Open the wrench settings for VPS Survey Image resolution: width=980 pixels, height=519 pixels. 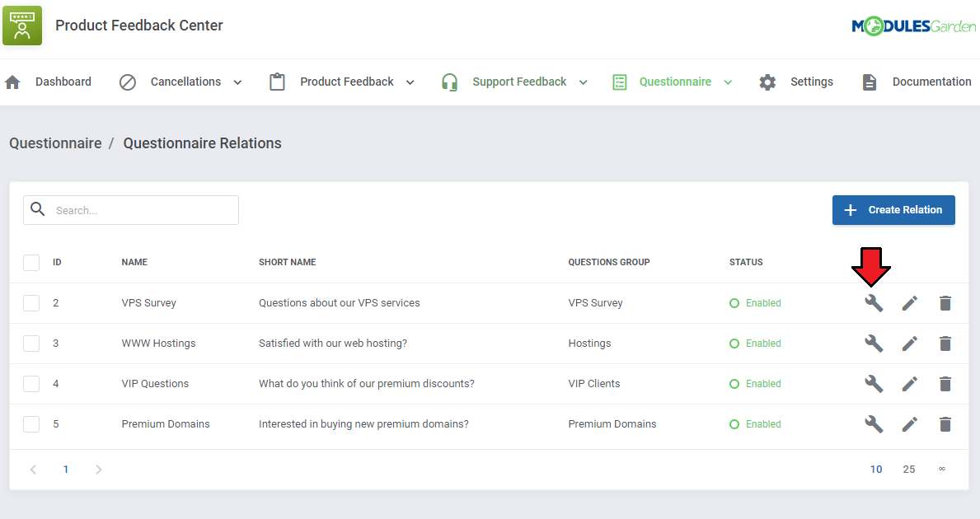874,303
